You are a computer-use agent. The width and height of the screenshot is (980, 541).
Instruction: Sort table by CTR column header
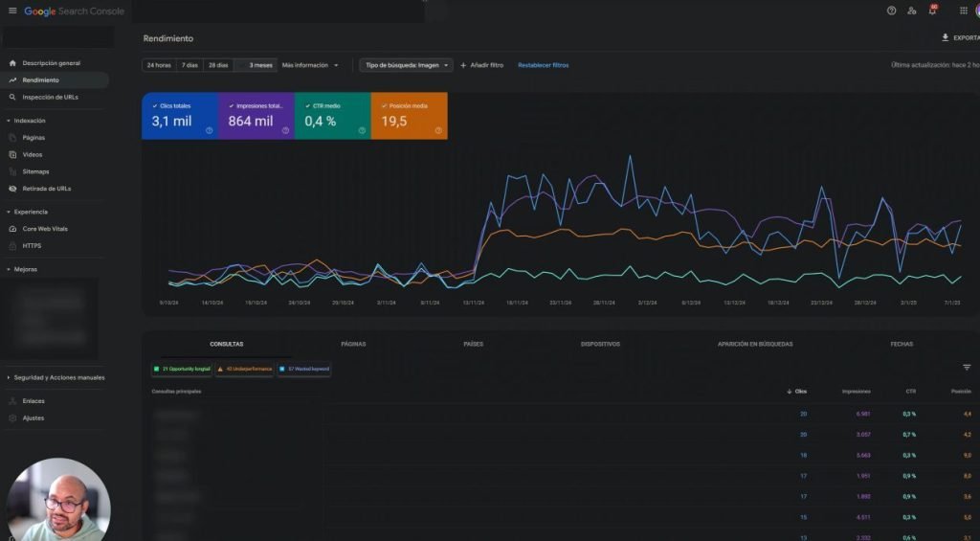pyautogui.click(x=911, y=392)
